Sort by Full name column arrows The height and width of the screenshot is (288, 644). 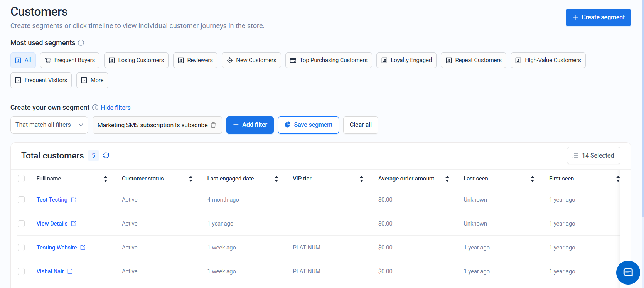105,179
